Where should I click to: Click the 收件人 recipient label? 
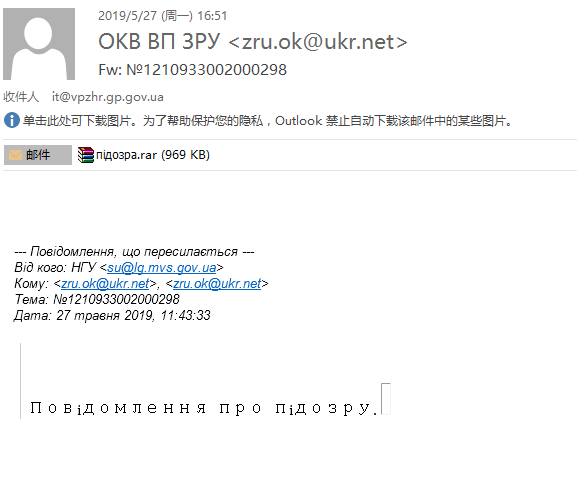[x=21, y=97]
